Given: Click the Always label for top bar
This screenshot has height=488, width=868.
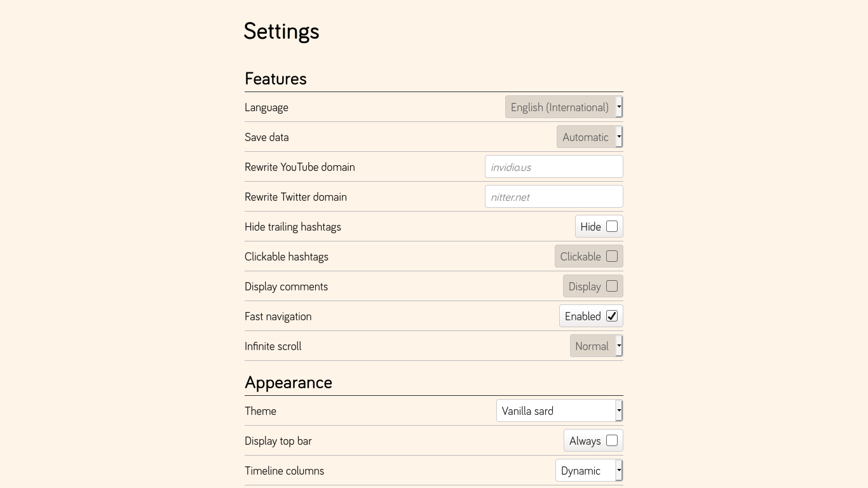Looking at the screenshot, I should [585, 441].
